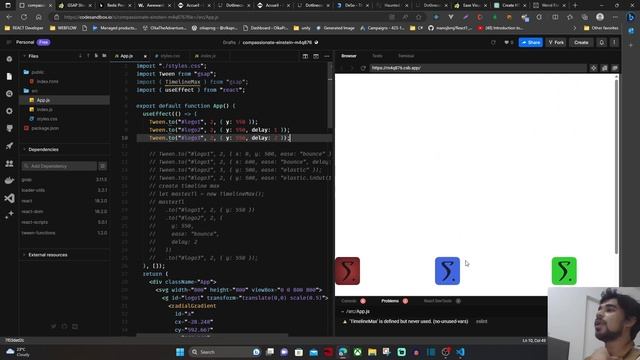Open the vertical dots menu in header
Screen dimensions: 640x360
(x=614, y=42)
